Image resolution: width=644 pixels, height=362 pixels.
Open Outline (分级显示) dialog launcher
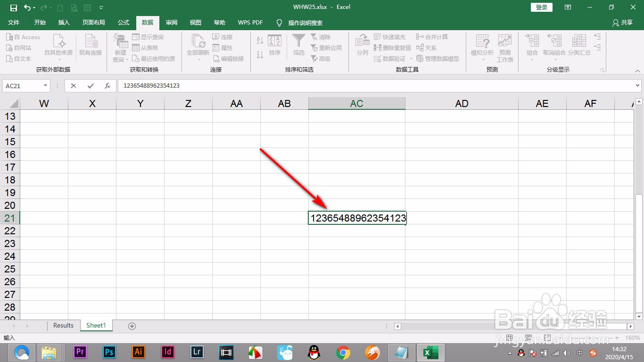click(x=602, y=70)
